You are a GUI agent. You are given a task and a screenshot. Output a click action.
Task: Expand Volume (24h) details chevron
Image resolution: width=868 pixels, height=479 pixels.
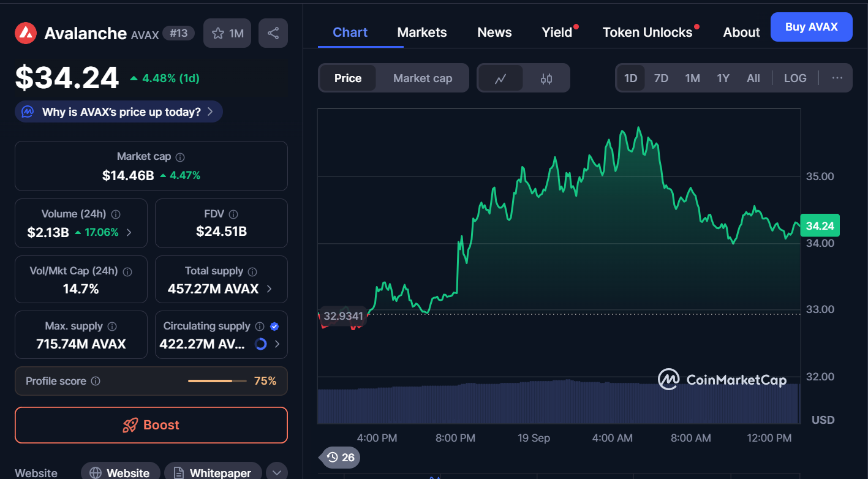point(129,232)
